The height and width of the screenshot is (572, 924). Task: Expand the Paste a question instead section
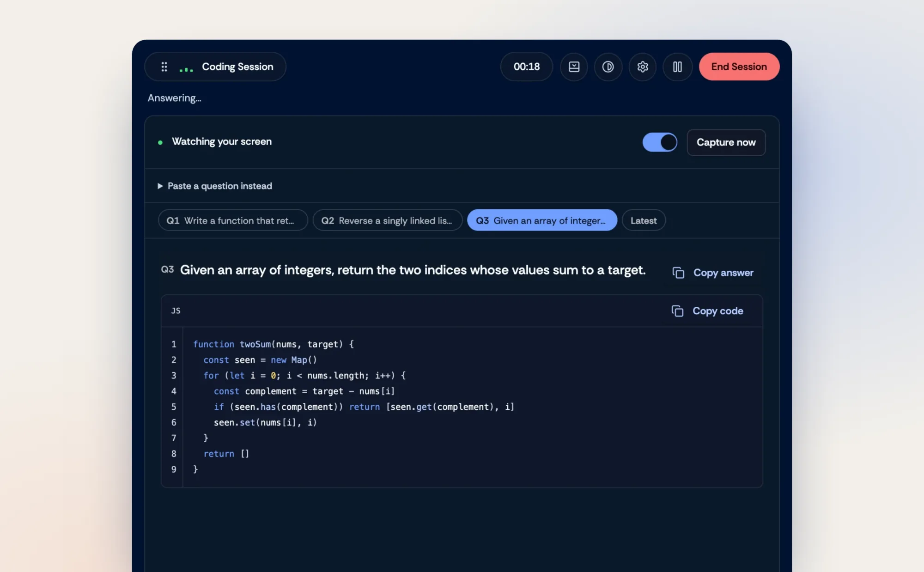point(215,186)
